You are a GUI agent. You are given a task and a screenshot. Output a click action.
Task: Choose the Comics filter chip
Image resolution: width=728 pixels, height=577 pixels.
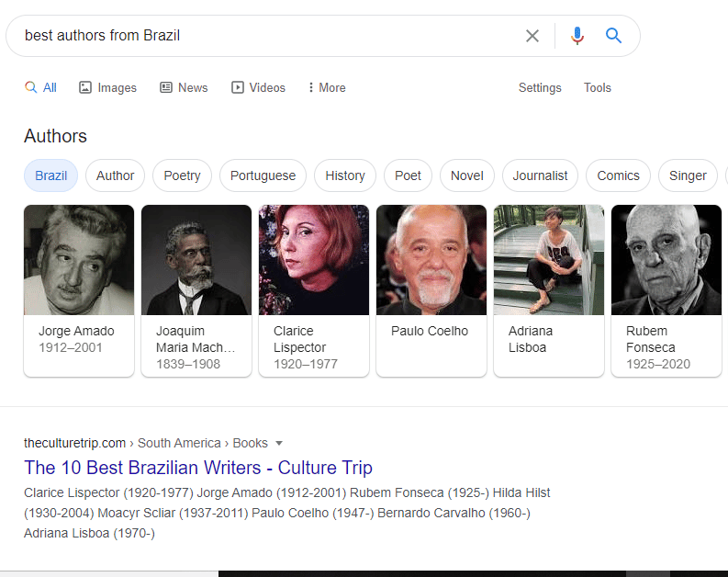click(x=618, y=175)
